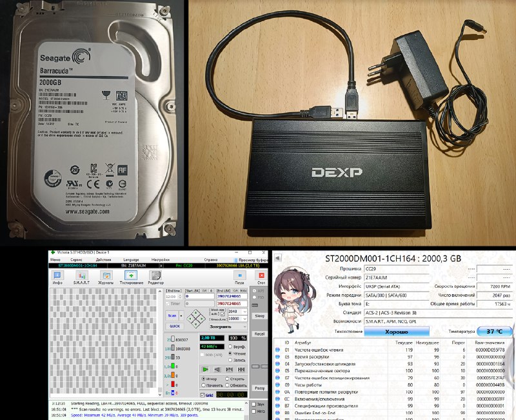The height and width of the screenshot is (420, 516).
Task: Click the Victoria green cross title icon
Action: [x=53, y=252]
